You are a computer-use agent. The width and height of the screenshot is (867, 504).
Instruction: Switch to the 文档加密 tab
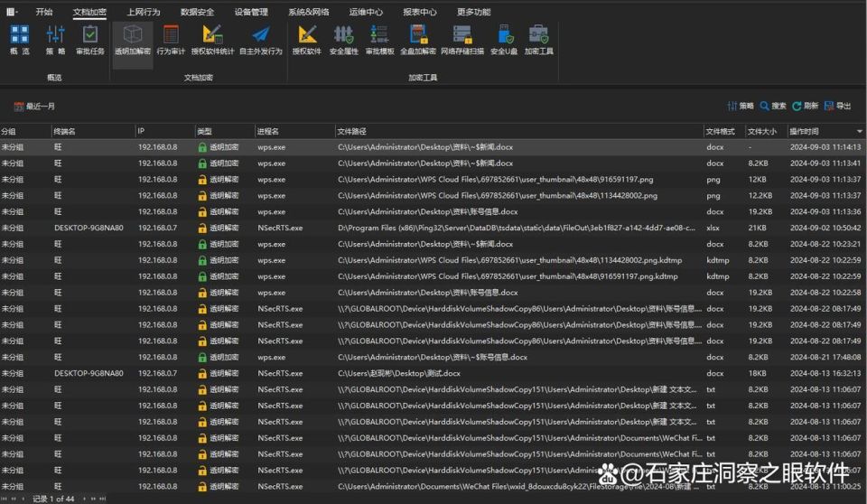[x=89, y=12]
